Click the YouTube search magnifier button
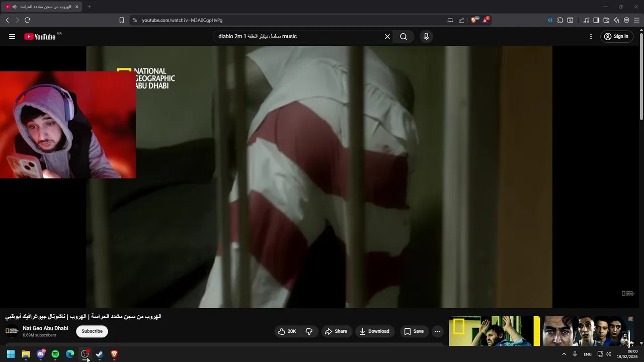This screenshot has height=362, width=644. coord(404,36)
